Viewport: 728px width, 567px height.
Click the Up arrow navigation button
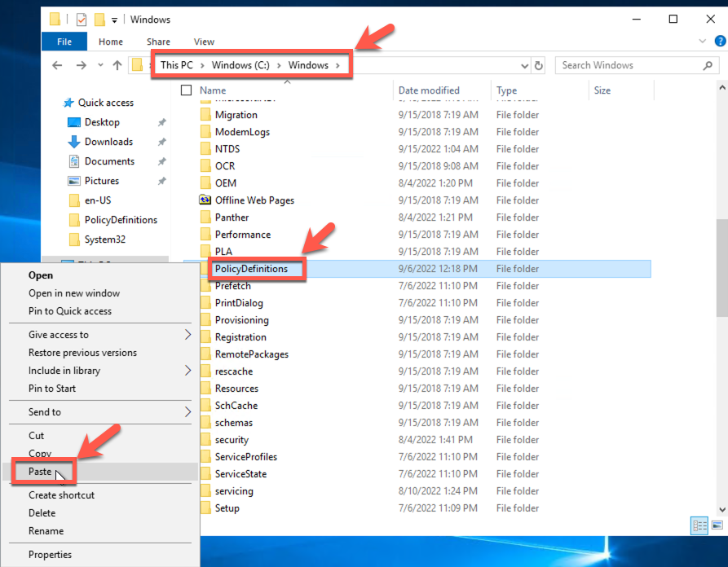pyautogui.click(x=117, y=66)
